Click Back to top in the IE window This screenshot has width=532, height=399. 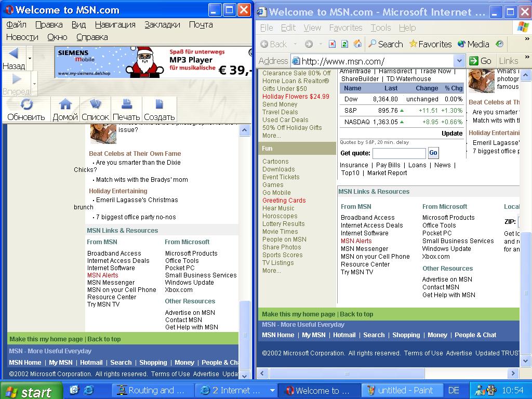pyautogui.click(x=356, y=314)
